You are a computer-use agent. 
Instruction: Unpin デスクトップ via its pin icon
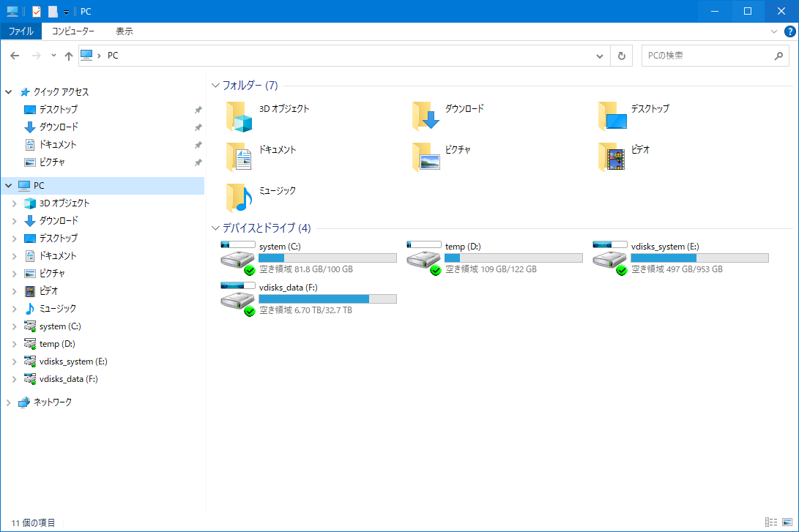coord(198,110)
